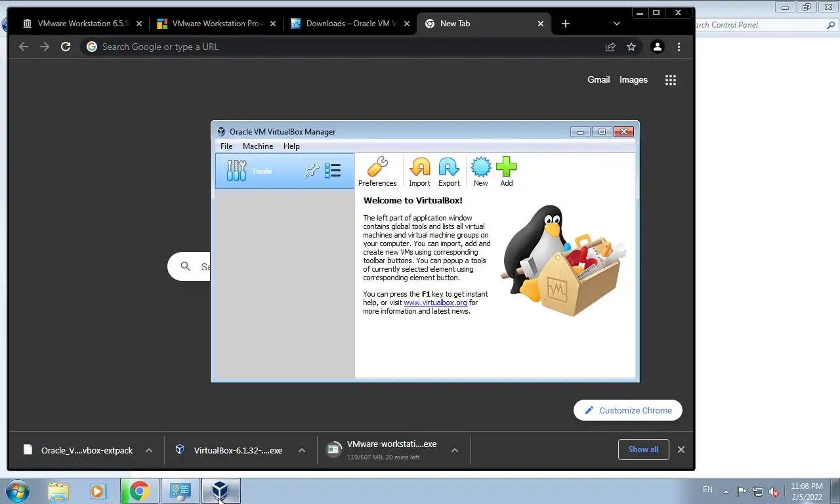Expand options for Oracle extpack download
Screen dimensions: 840x504
click(x=149, y=450)
